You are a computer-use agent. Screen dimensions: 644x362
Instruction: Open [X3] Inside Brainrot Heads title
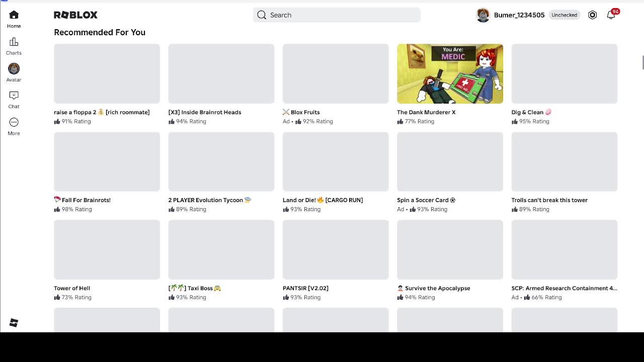pos(205,112)
